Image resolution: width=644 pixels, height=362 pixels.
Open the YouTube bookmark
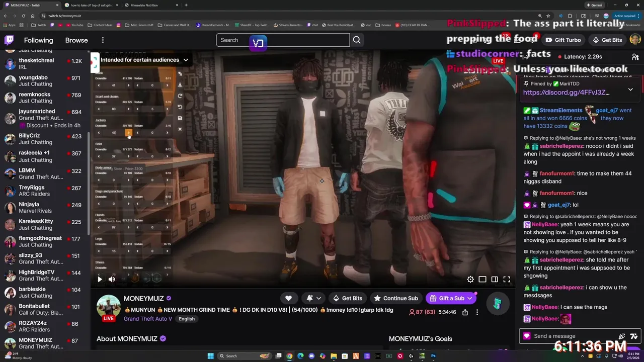pyautogui.click(x=74, y=25)
